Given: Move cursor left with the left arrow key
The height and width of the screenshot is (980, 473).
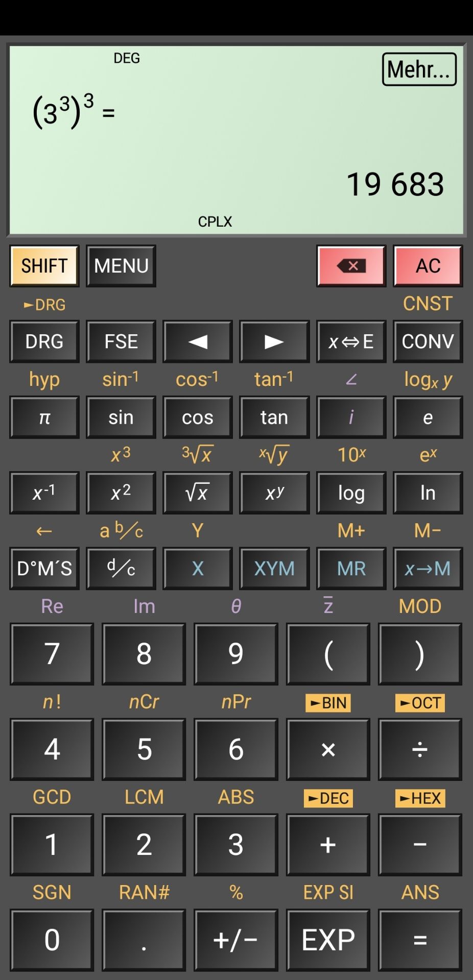Looking at the screenshot, I should [198, 341].
